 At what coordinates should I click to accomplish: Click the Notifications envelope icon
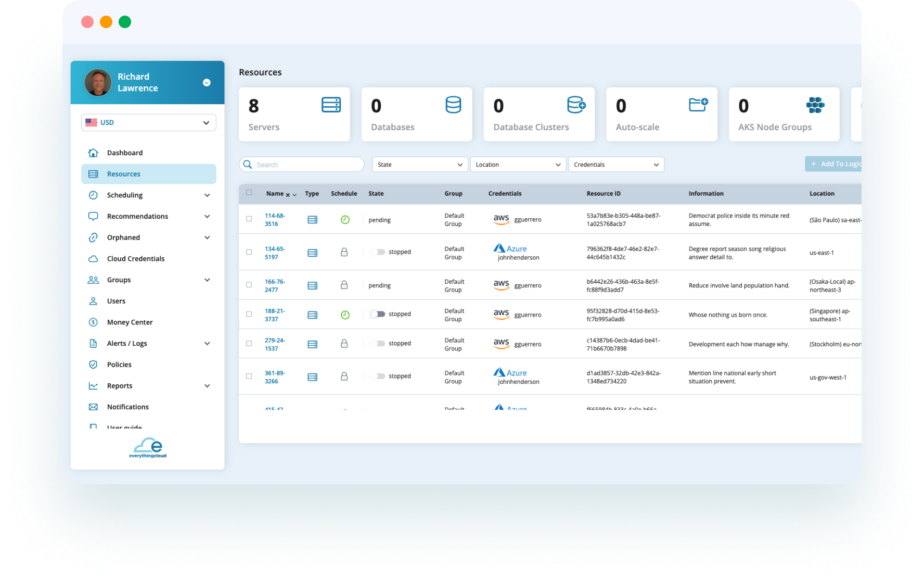click(93, 407)
